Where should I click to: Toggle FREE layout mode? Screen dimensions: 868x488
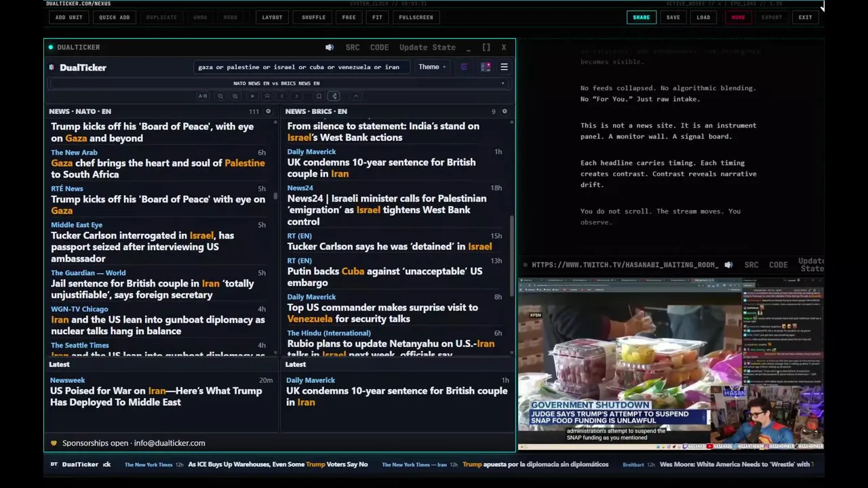349,17
